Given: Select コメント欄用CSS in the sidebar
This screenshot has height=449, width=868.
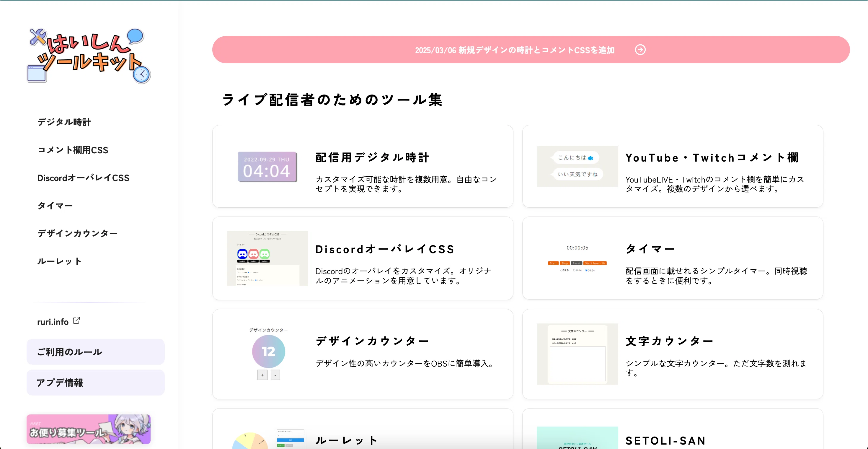Looking at the screenshot, I should [x=73, y=150].
